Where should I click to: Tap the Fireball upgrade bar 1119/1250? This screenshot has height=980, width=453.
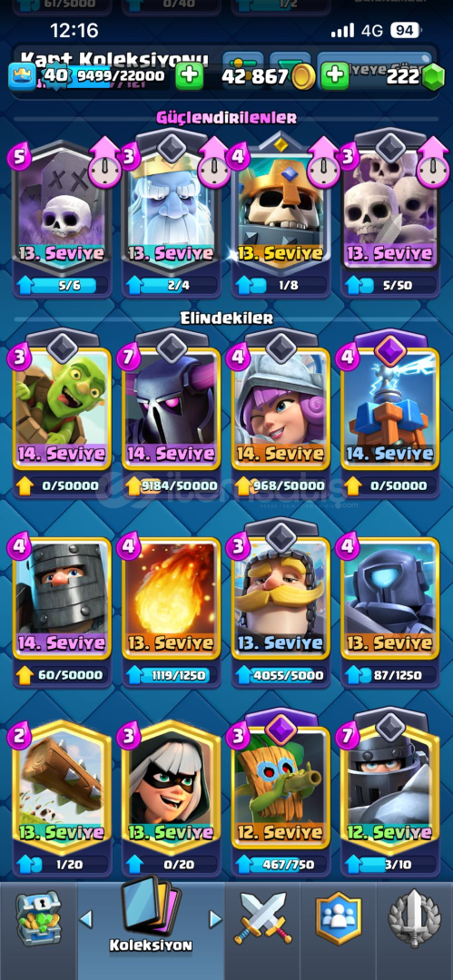(172, 675)
